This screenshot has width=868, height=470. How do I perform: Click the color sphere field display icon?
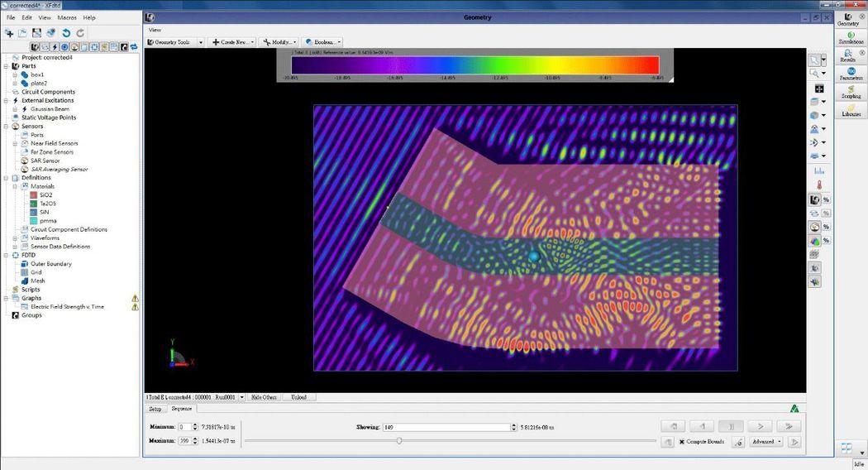pyautogui.click(x=815, y=241)
